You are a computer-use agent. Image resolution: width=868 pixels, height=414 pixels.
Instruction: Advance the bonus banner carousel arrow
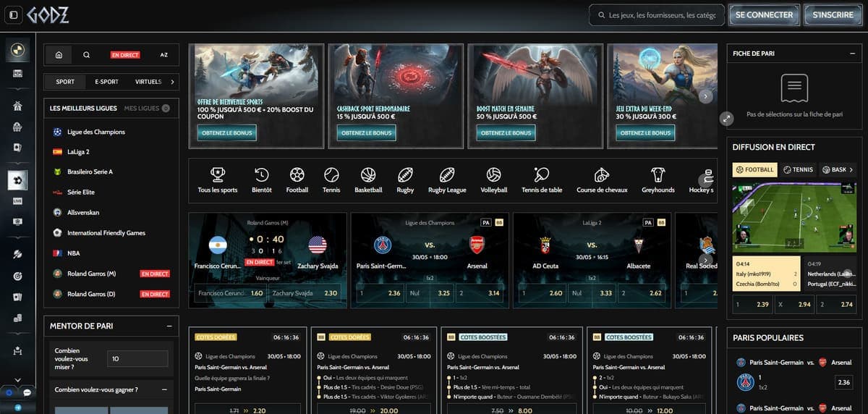[x=707, y=96]
